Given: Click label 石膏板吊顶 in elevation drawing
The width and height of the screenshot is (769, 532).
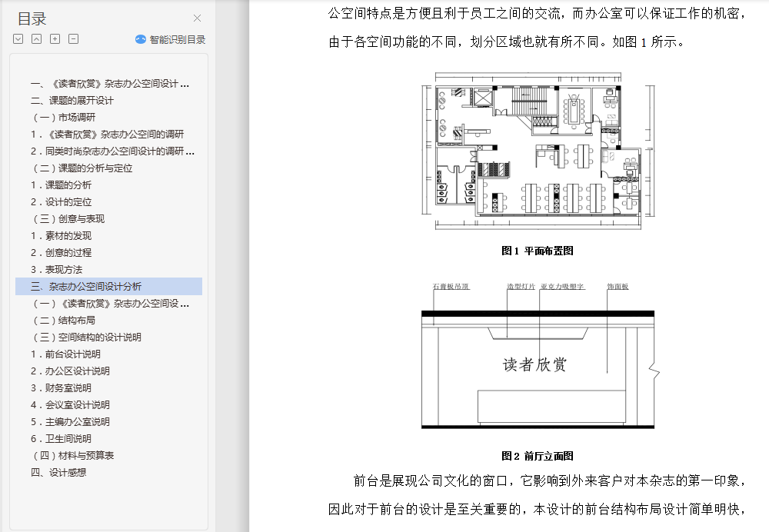Looking at the screenshot, I should coord(451,286).
